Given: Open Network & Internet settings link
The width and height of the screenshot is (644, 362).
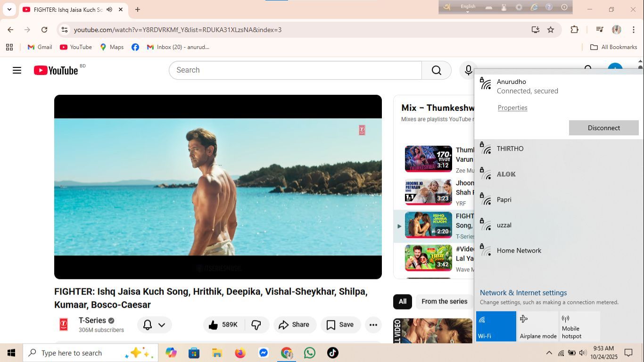Looking at the screenshot, I should coord(523,293).
